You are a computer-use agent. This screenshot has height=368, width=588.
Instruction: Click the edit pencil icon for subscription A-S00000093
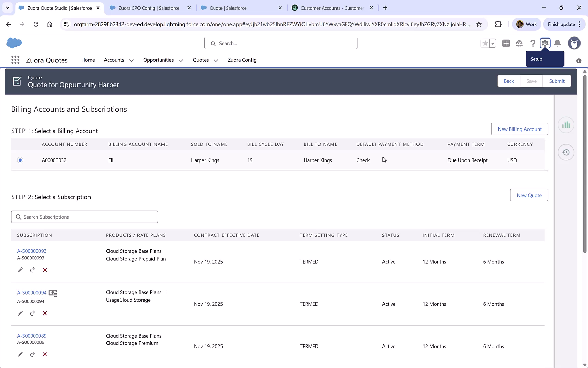tap(20, 270)
